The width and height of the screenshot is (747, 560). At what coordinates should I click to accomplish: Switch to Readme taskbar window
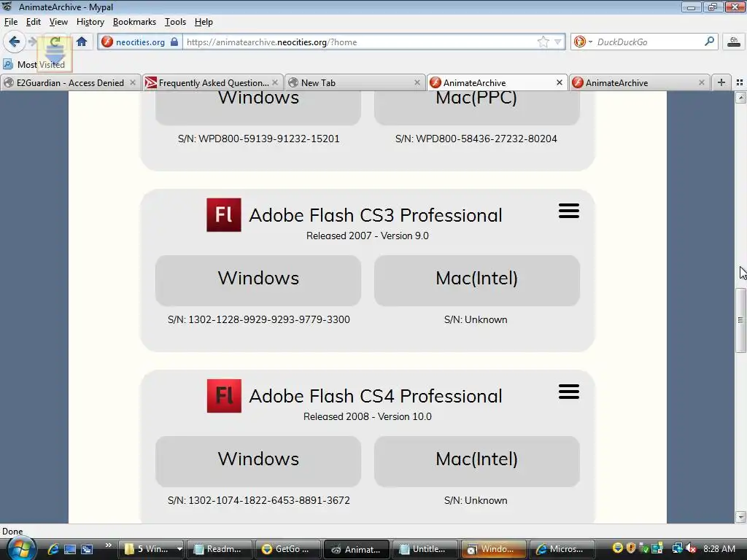219,549
